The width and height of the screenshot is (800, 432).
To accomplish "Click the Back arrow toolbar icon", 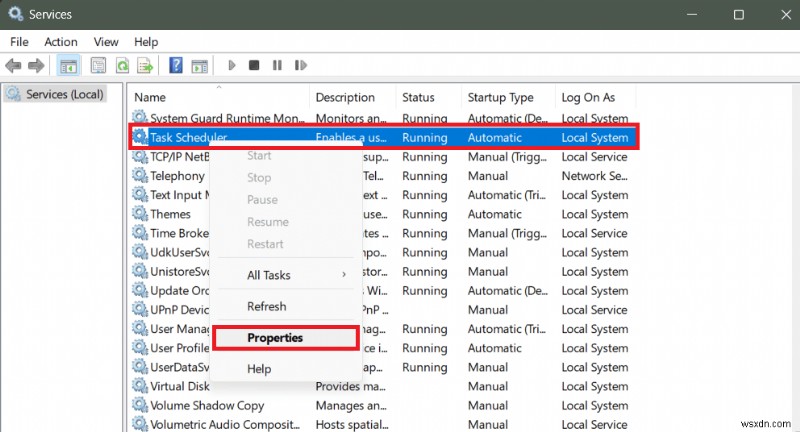I will (13, 65).
